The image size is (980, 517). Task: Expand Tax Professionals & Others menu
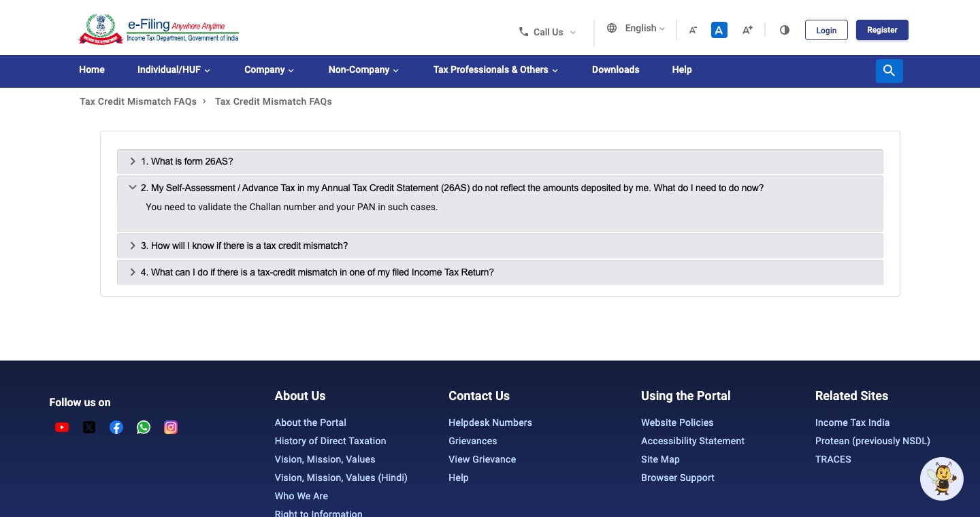(x=495, y=69)
